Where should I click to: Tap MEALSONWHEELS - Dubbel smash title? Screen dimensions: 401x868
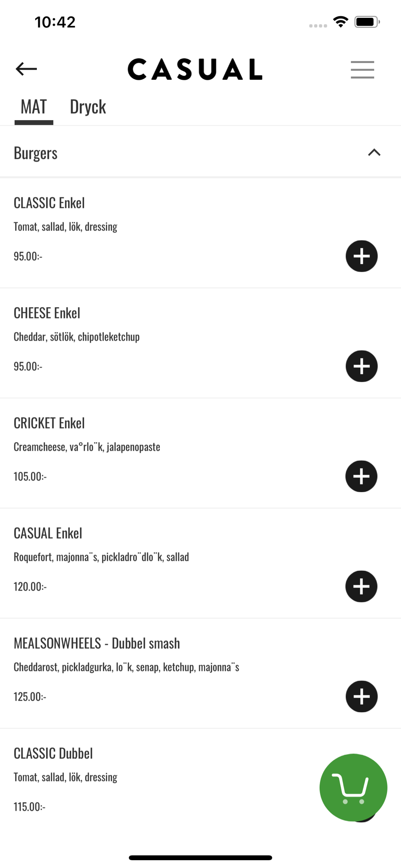[x=97, y=644]
